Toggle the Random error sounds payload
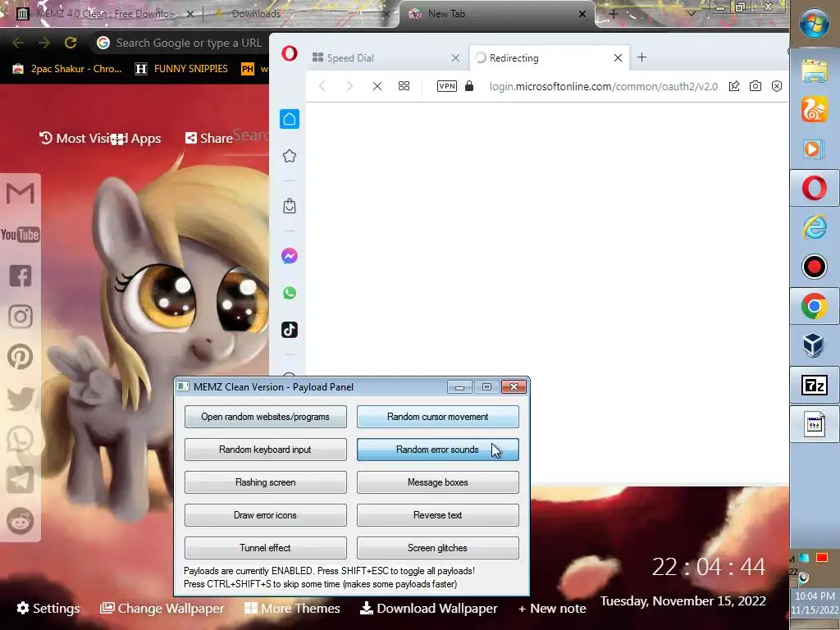 click(x=438, y=450)
